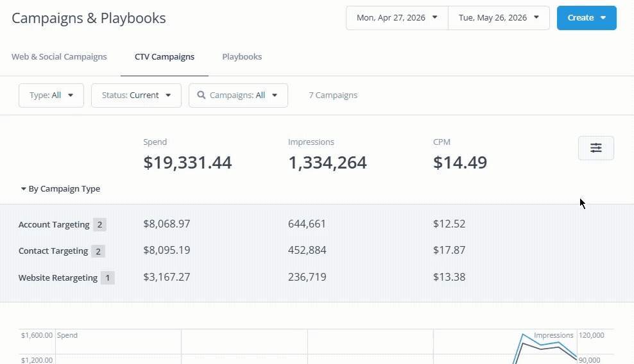Click the total Spend value $19,331.44

pyautogui.click(x=187, y=162)
